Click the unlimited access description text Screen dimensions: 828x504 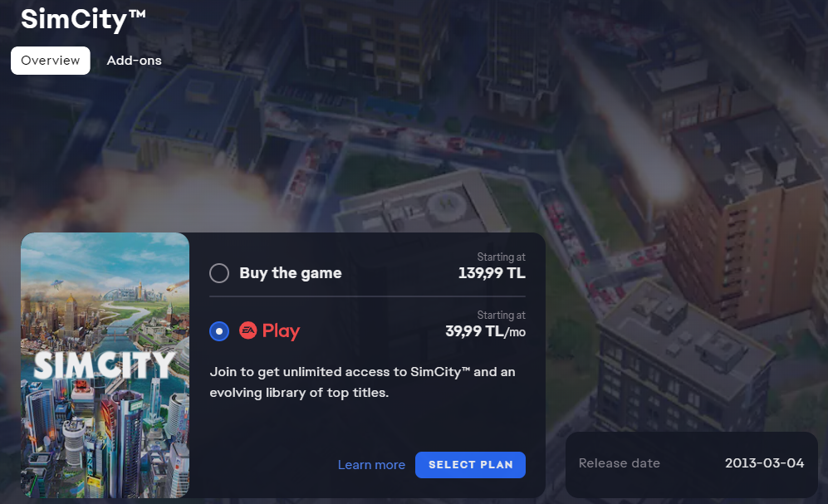coord(362,382)
